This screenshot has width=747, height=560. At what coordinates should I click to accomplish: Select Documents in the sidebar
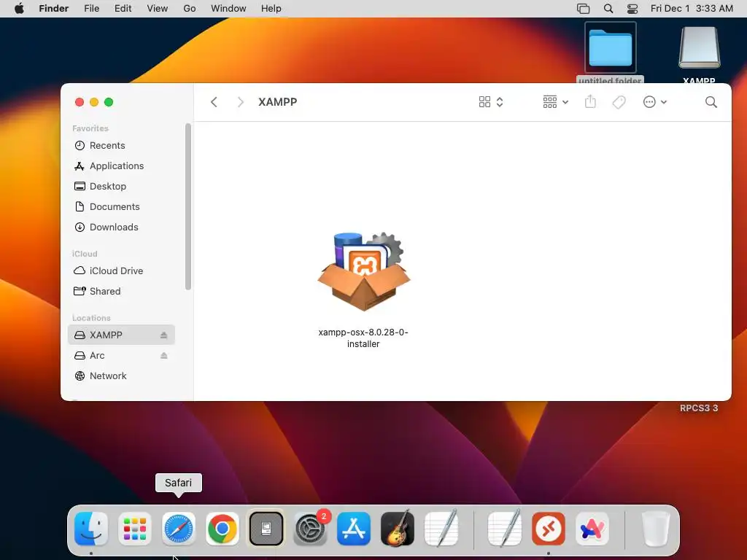click(122, 206)
